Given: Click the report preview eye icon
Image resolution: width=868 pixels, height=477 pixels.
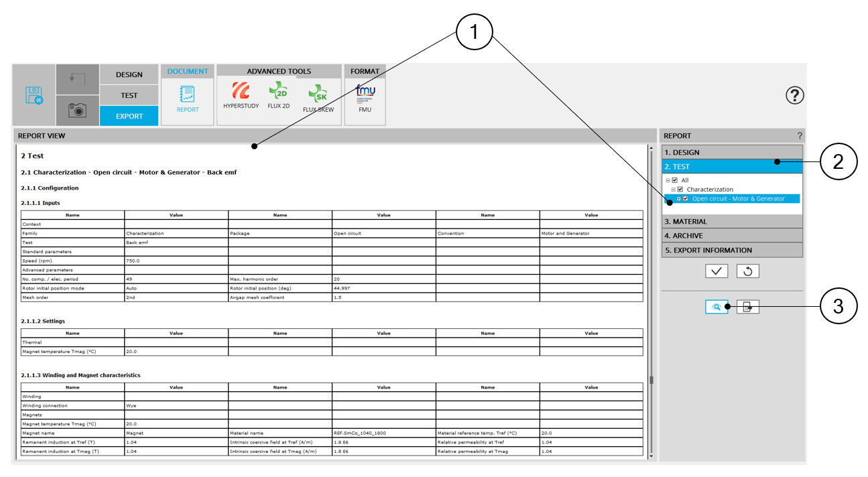Looking at the screenshot, I should [717, 307].
